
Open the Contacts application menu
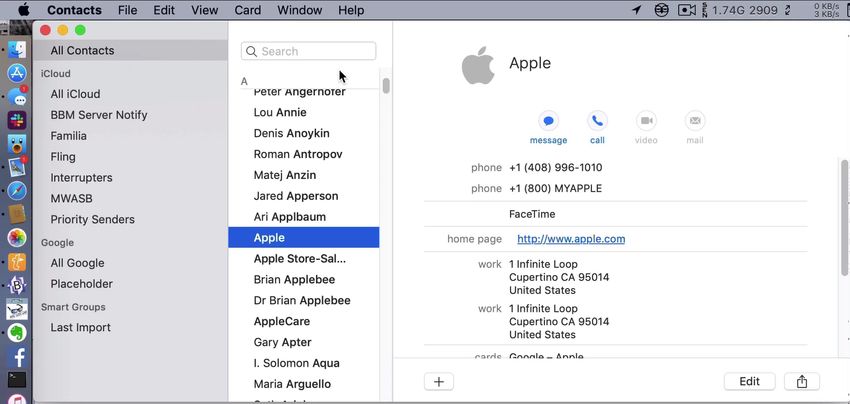pos(74,10)
